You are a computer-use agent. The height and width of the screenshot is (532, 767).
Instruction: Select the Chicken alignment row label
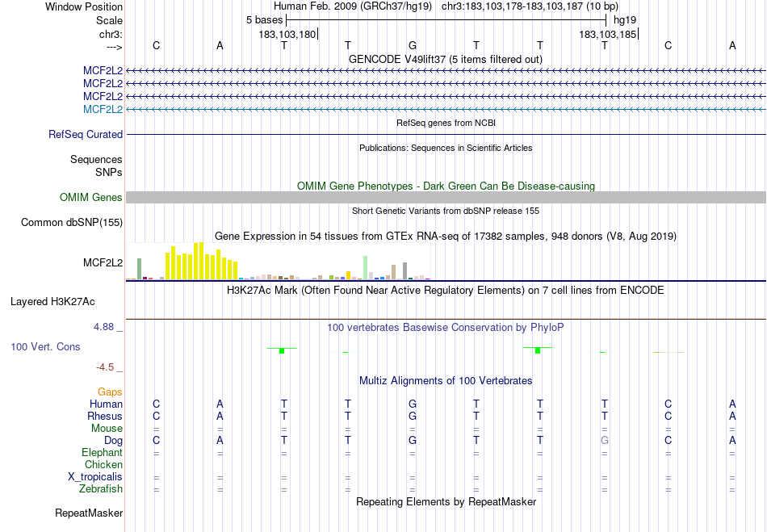click(103, 464)
